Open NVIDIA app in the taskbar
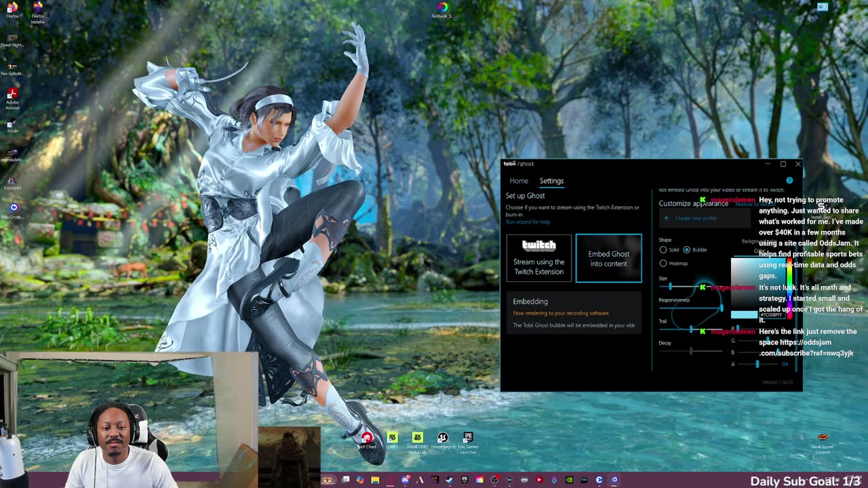This screenshot has height=488, width=868. 569,480
